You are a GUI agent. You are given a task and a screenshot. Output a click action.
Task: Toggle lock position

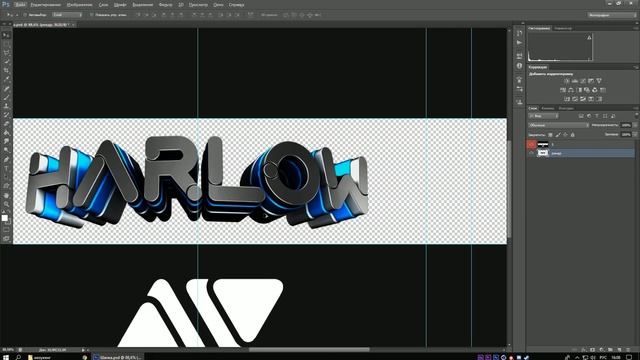[x=565, y=134]
